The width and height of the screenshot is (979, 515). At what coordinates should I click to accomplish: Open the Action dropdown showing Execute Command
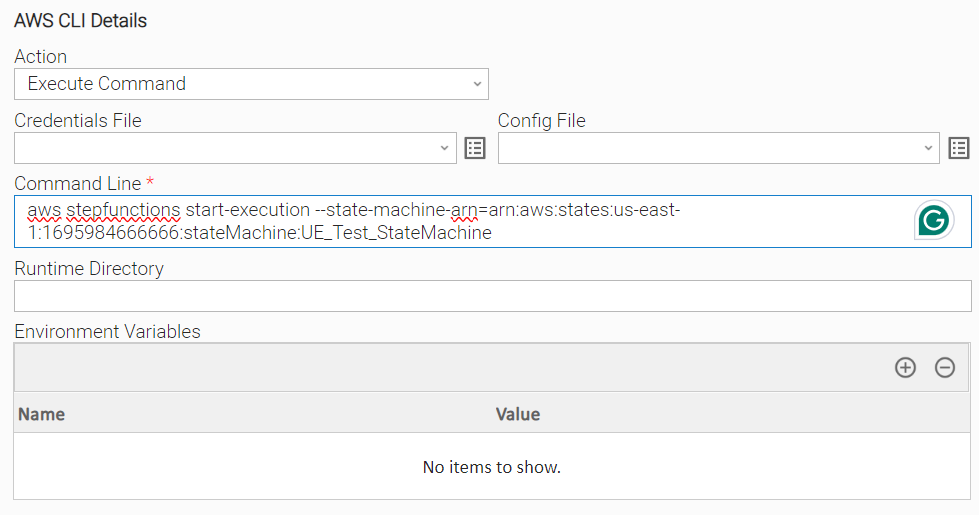click(x=251, y=84)
